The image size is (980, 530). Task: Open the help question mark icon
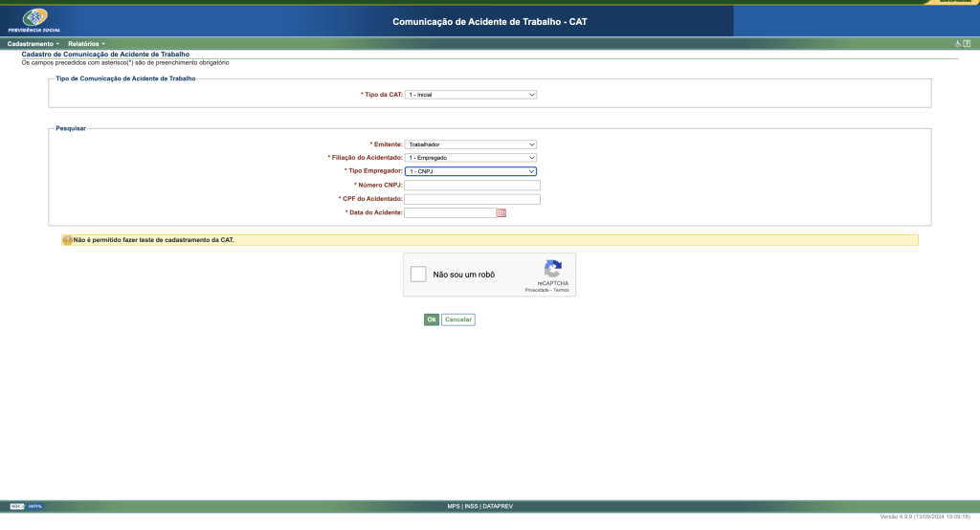[x=967, y=44]
